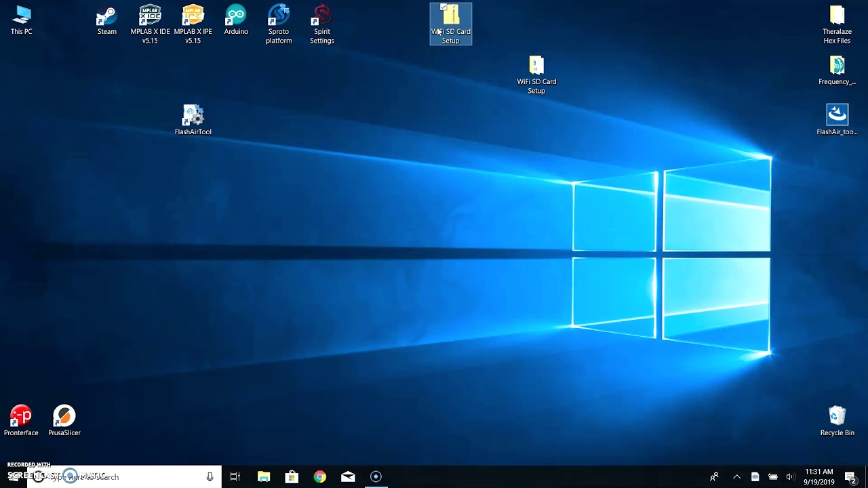Launch the Steam shortcut
Image resolution: width=868 pixels, height=488 pixels.
coord(106,20)
